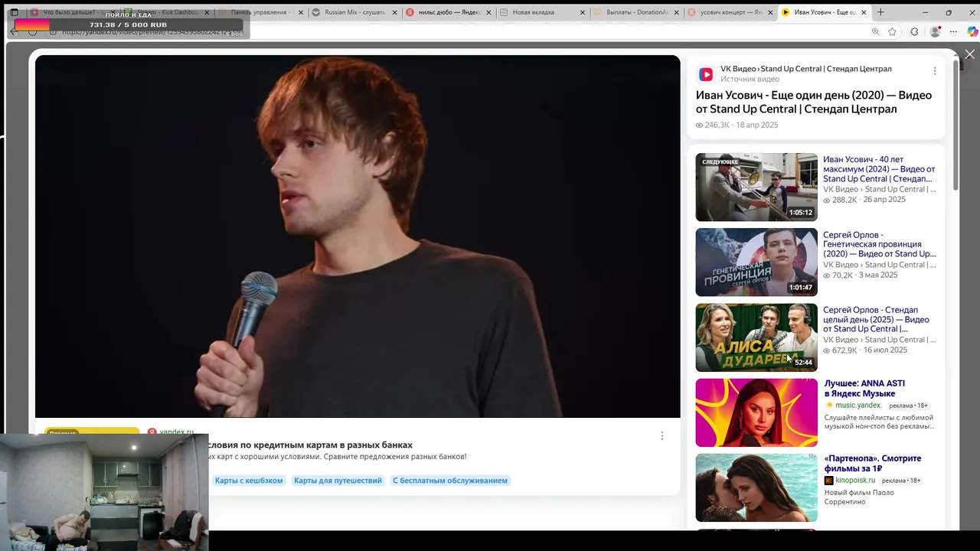
Task: Open the browser settings and more menu
Action: click(953, 31)
